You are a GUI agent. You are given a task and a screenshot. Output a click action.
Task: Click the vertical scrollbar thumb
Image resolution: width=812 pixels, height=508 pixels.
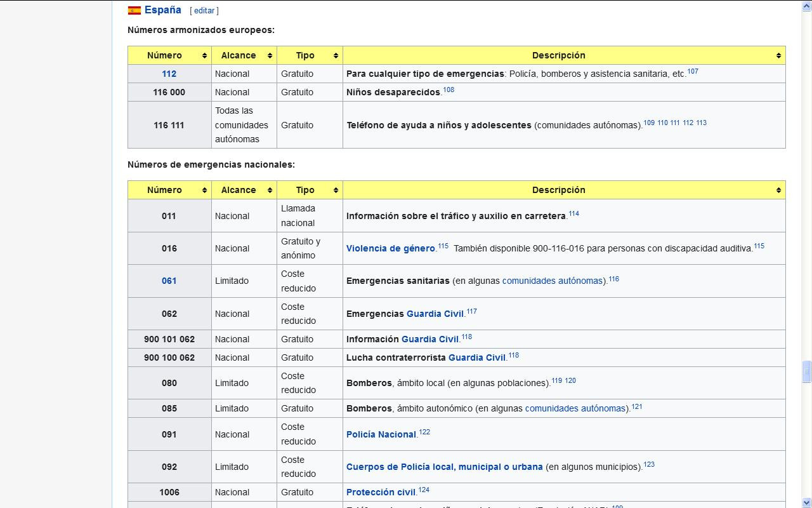(x=807, y=371)
